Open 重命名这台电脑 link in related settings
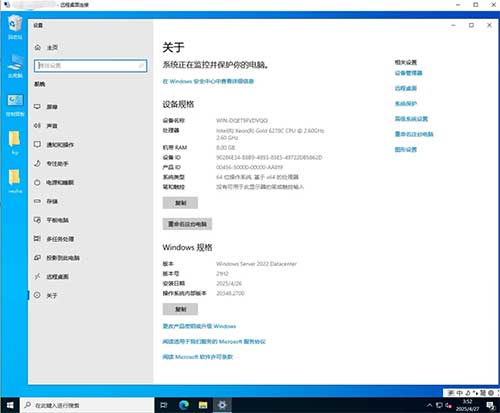500x413 pixels. 414,134
